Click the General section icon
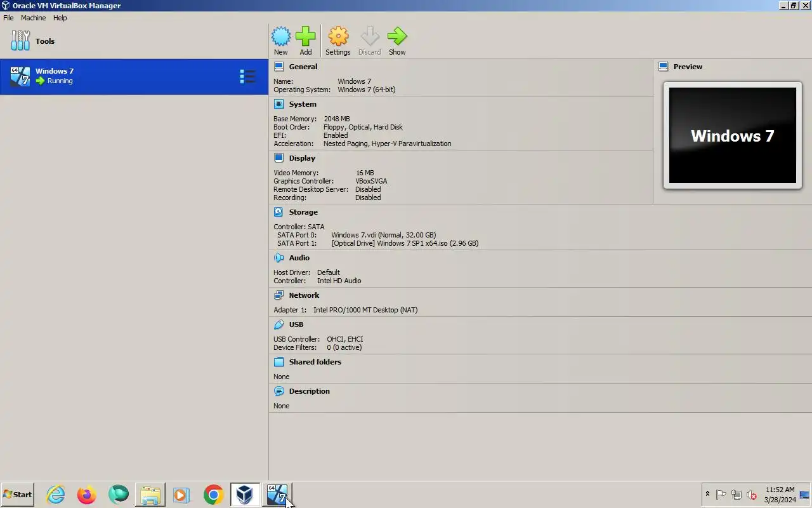This screenshot has height=508, width=812. (x=278, y=67)
